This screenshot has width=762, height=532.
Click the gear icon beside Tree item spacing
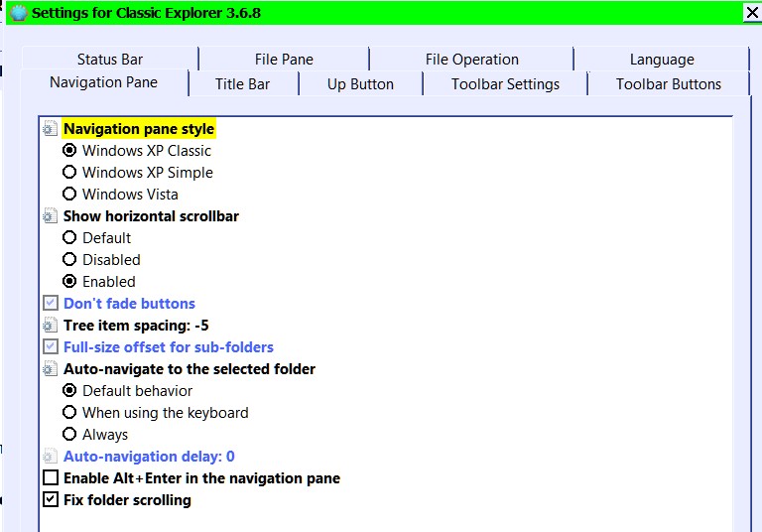(50, 326)
